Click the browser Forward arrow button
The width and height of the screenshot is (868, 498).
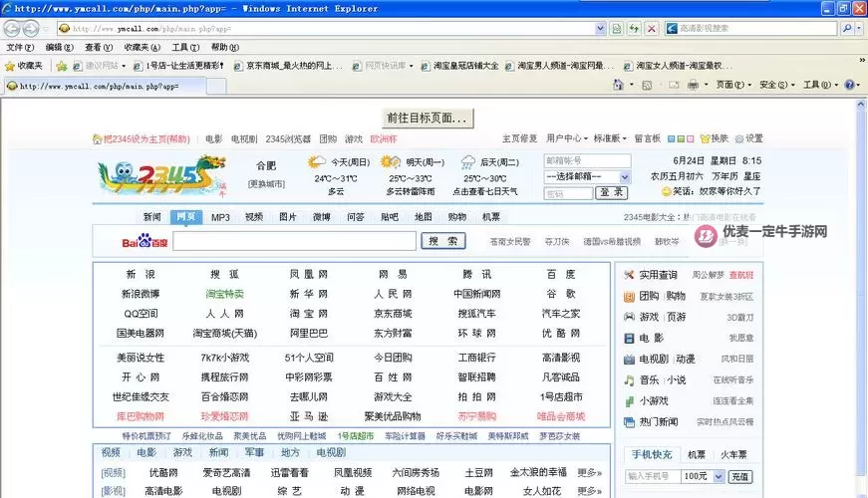(31, 28)
